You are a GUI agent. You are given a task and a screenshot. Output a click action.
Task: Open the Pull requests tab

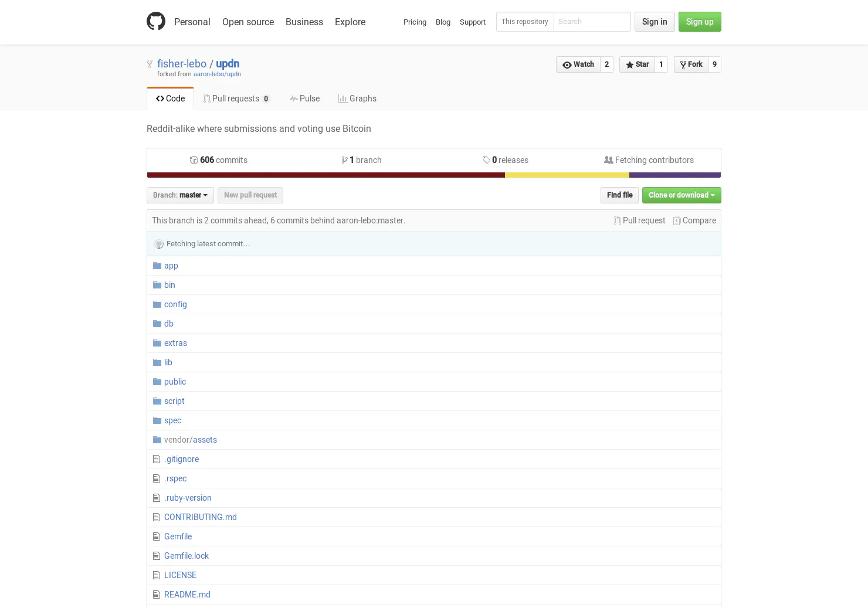[236, 98]
